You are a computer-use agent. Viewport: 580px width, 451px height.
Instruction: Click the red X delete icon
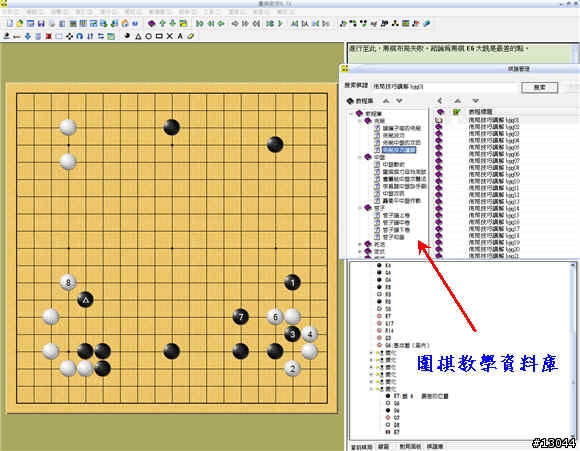point(48,36)
